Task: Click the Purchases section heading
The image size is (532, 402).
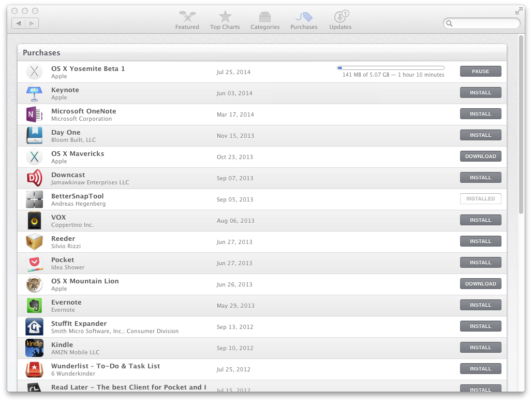Action: tap(41, 53)
